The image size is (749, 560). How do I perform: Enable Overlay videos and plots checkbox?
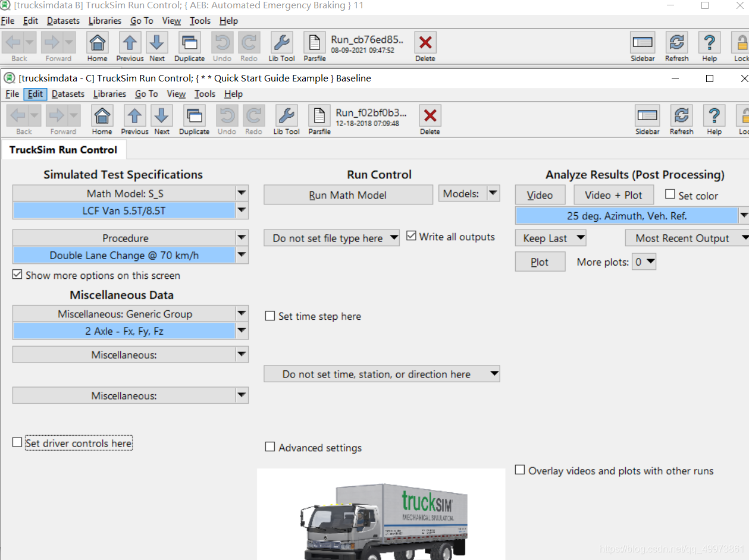click(x=520, y=470)
